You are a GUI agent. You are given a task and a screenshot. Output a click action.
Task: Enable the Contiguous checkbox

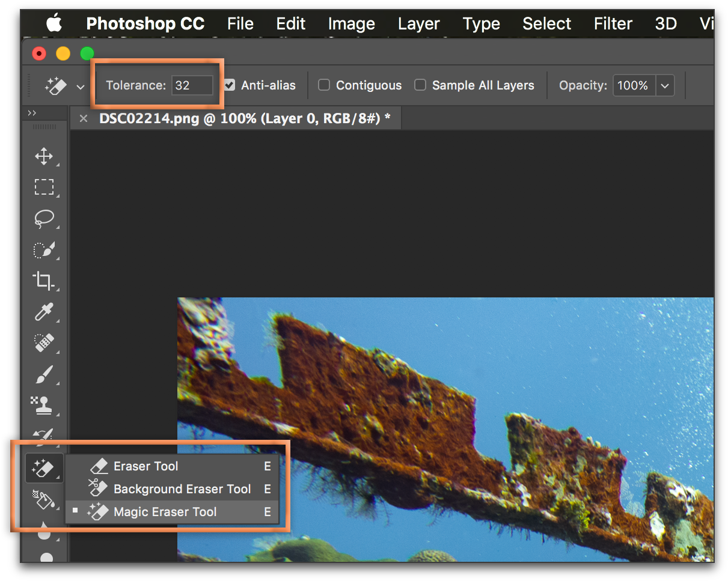point(324,85)
